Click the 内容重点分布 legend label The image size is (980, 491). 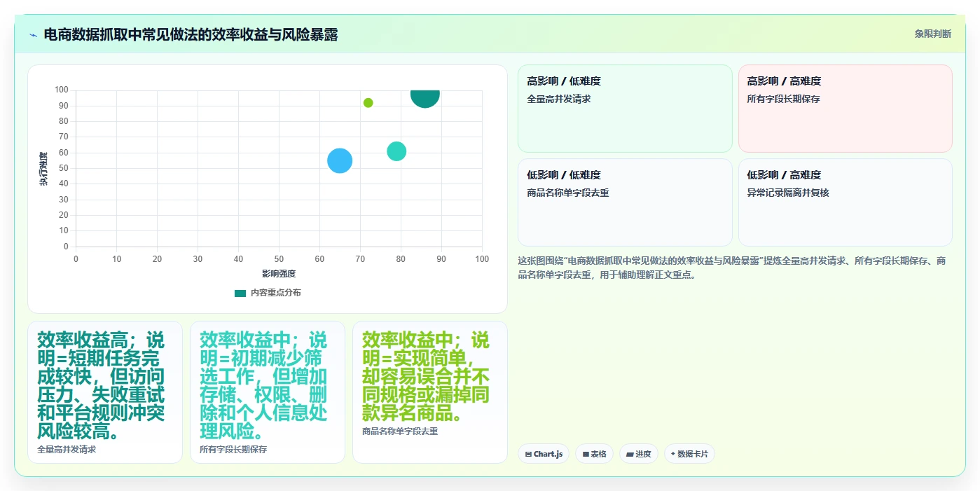[x=276, y=293]
